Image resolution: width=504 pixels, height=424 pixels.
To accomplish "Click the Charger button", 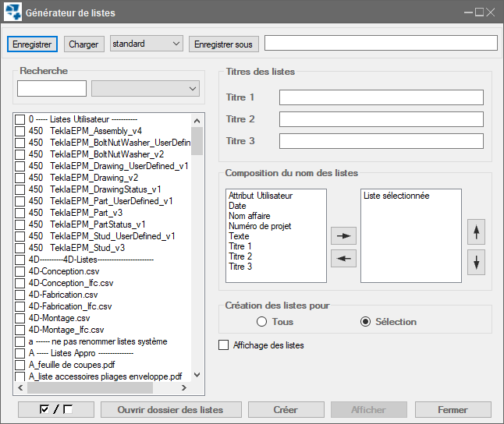I will [x=84, y=44].
